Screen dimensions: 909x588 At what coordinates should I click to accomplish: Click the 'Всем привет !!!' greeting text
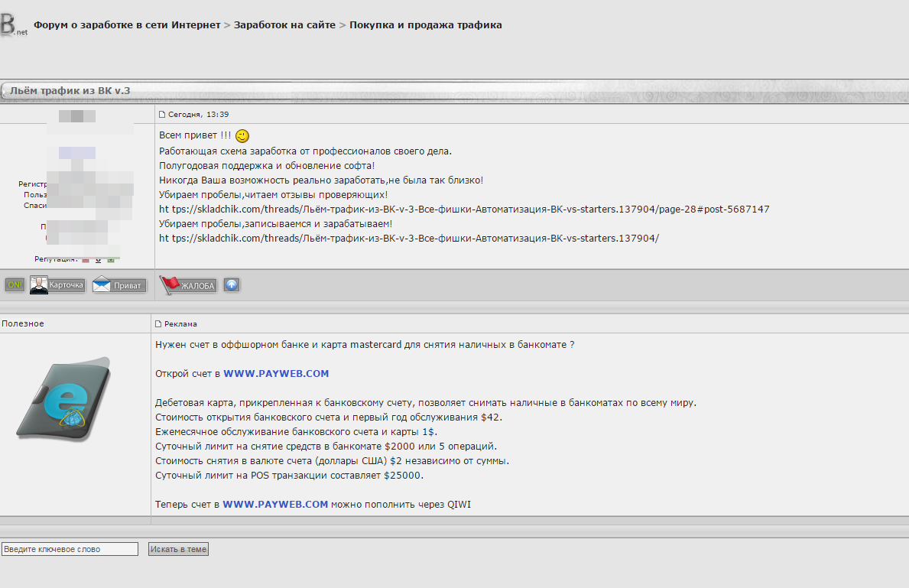click(195, 135)
